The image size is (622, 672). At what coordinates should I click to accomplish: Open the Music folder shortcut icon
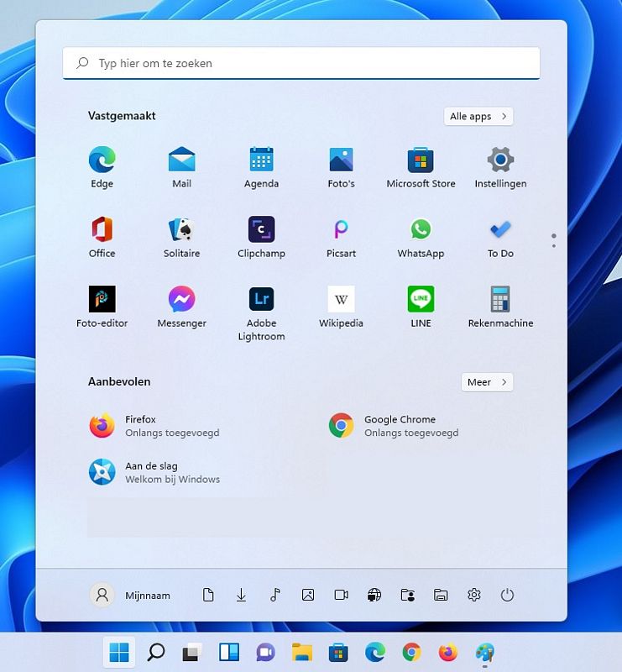click(275, 595)
